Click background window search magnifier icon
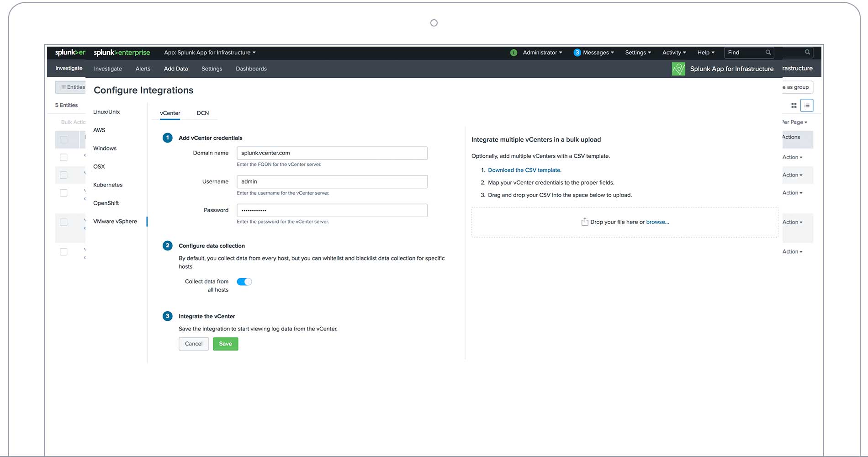Image resolution: width=868 pixels, height=457 pixels. click(x=807, y=52)
